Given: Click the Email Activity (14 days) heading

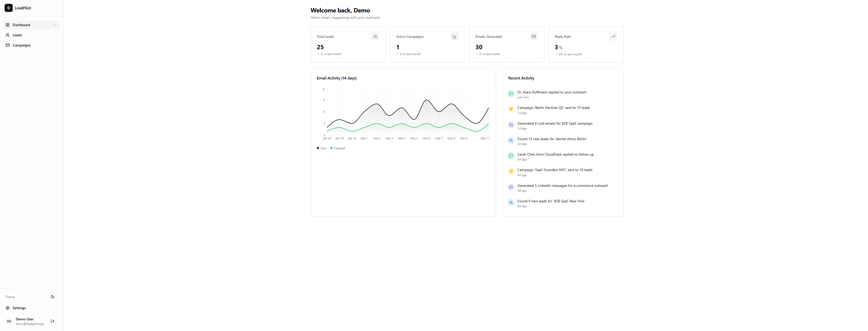Looking at the screenshot, I should pyautogui.click(x=337, y=78).
